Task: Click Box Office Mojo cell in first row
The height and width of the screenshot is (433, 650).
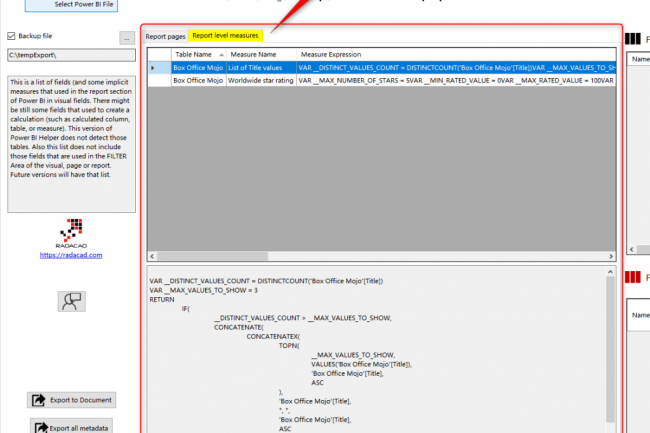Action: (x=199, y=68)
